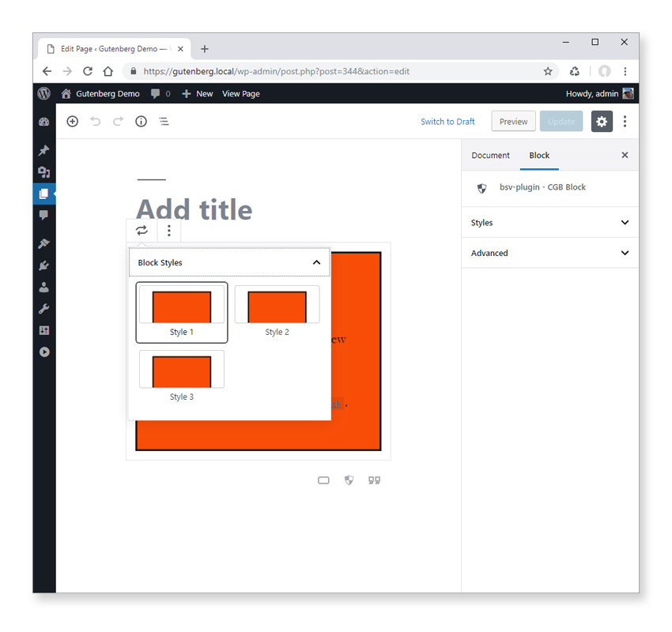Click the Preview button
Image resolution: width=672 pixels, height=632 pixels.
click(513, 122)
